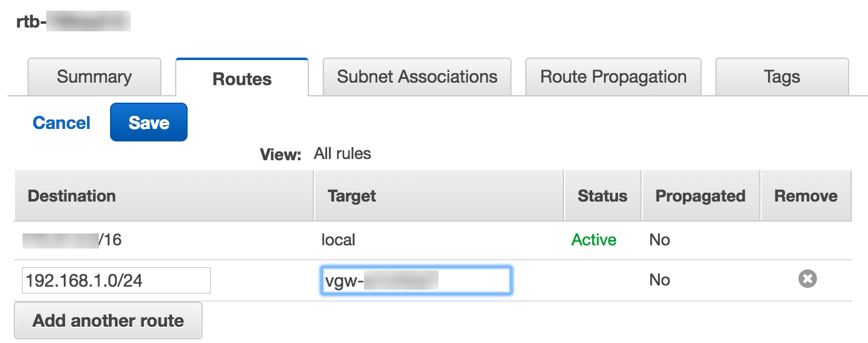
Task: Open the View All rules filter
Action: (342, 153)
